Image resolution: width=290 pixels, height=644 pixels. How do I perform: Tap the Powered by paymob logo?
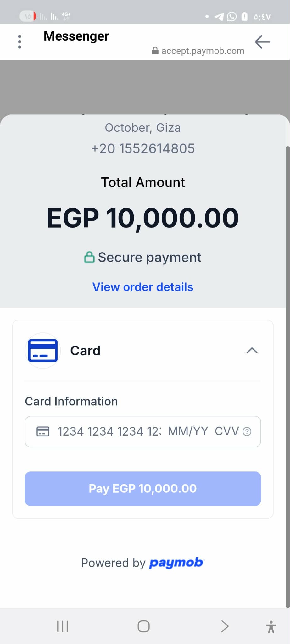(176, 563)
